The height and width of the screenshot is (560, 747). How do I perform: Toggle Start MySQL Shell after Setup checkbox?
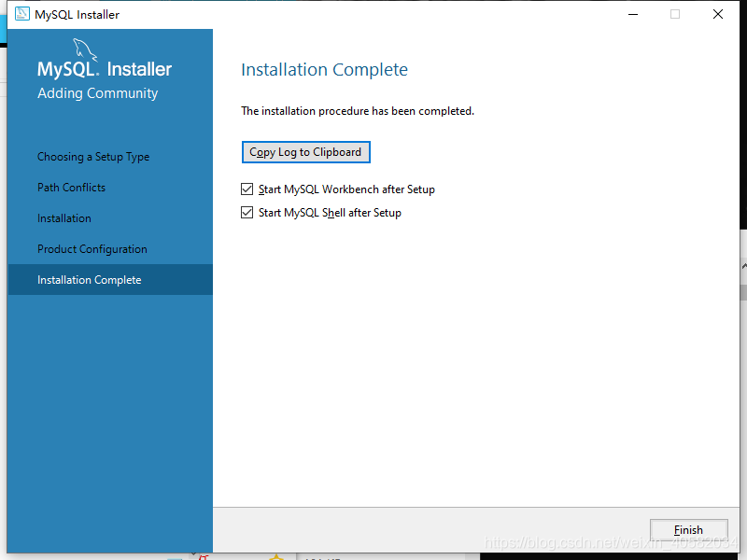pos(247,213)
